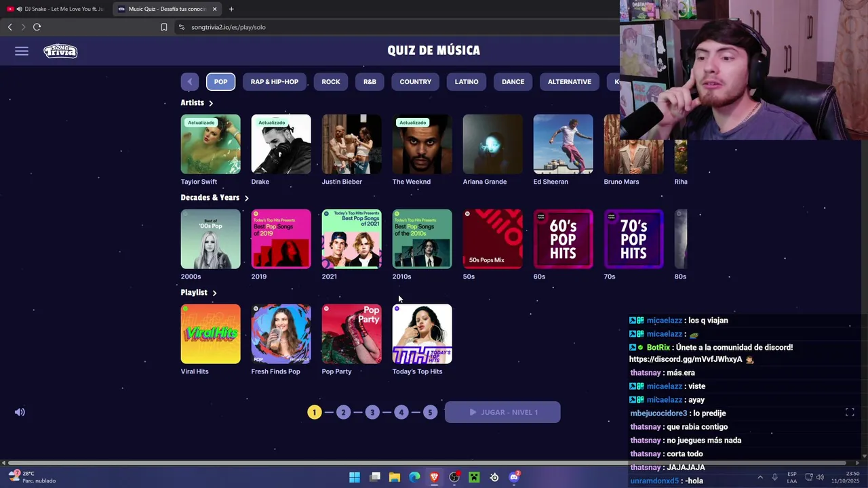Screen dimensions: 868x488
Task: Choose the Ed Sheeran artist card
Action: click(x=564, y=144)
